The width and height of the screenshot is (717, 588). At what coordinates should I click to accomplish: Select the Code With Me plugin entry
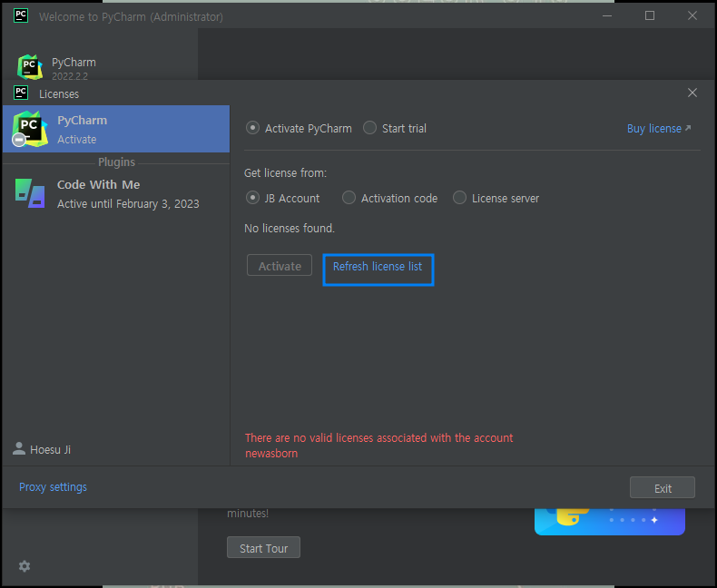(116, 194)
